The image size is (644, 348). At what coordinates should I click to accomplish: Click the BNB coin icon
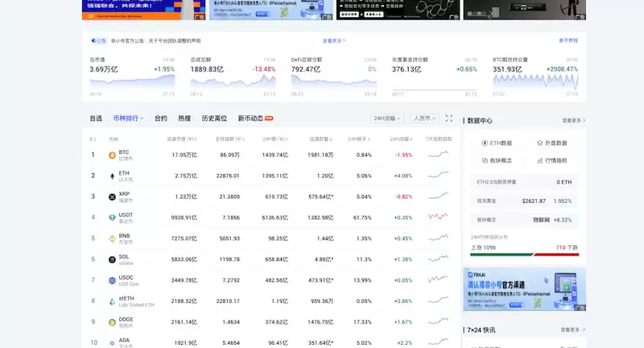coord(112,238)
